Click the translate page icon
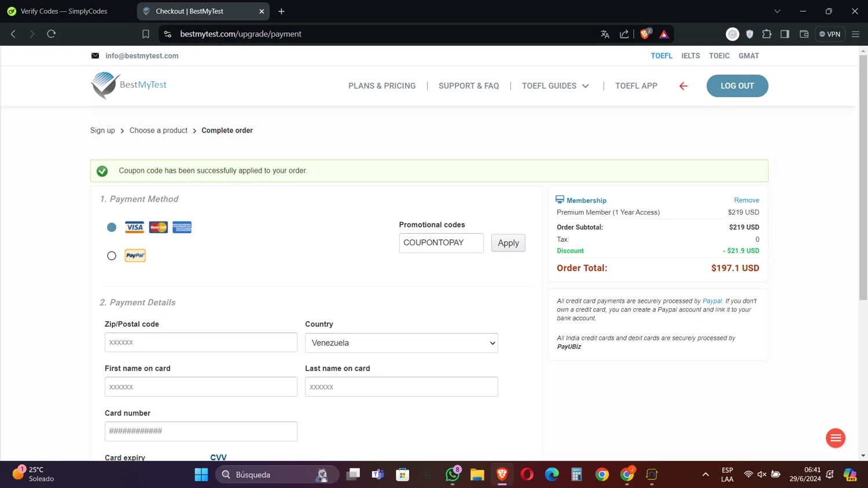The image size is (868, 488). (x=605, y=34)
